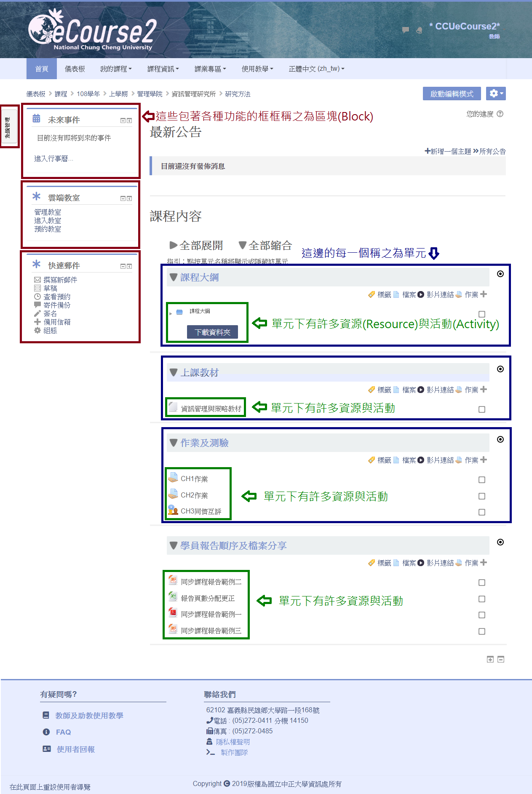Collapse the 學員報告順序及檔案分享 section triangle
This screenshot has height=794, width=532.
click(173, 545)
